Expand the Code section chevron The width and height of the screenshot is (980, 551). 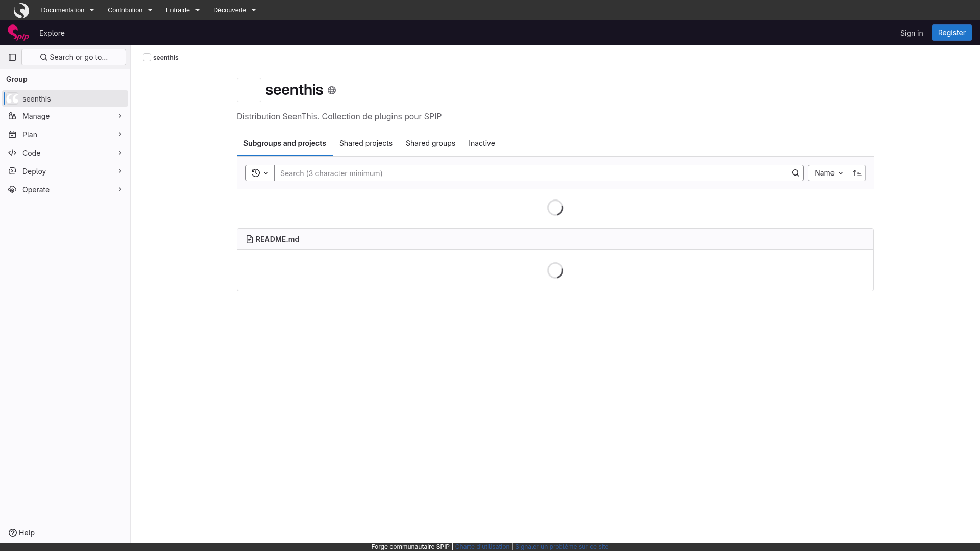tap(120, 153)
